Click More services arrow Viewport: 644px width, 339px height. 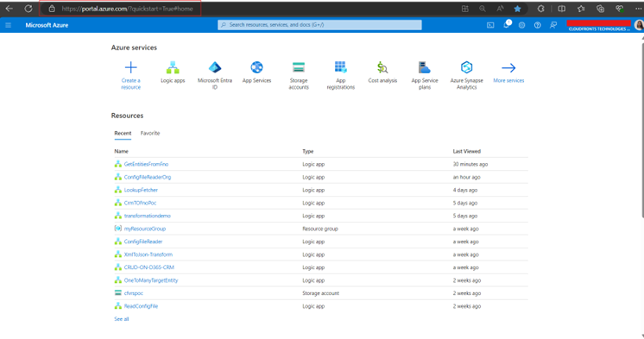[x=508, y=67]
